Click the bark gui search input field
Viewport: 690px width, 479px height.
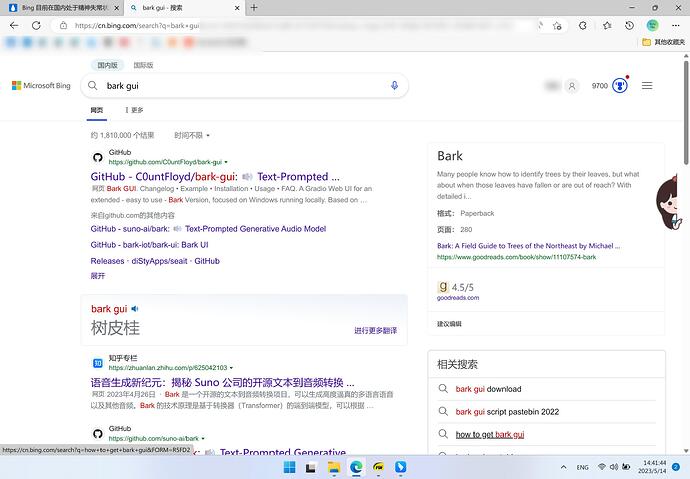click(245, 86)
